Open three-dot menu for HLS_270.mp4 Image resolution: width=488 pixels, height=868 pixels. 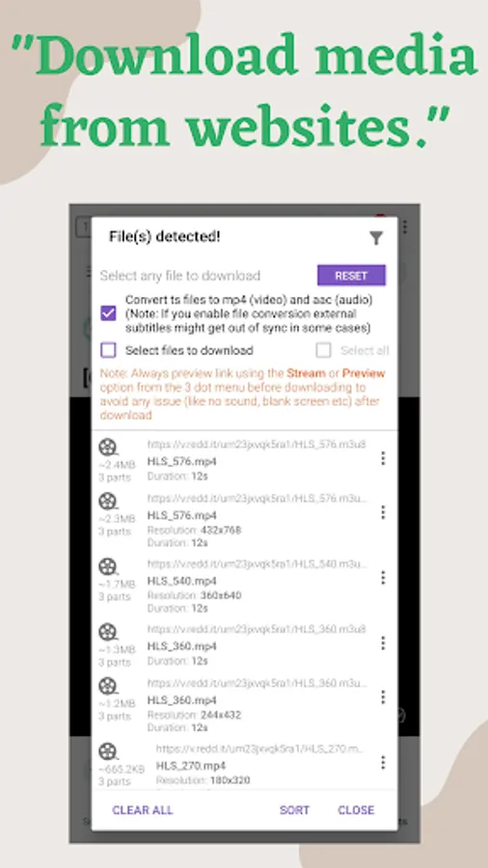pyautogui.click(x=382, y=763)
